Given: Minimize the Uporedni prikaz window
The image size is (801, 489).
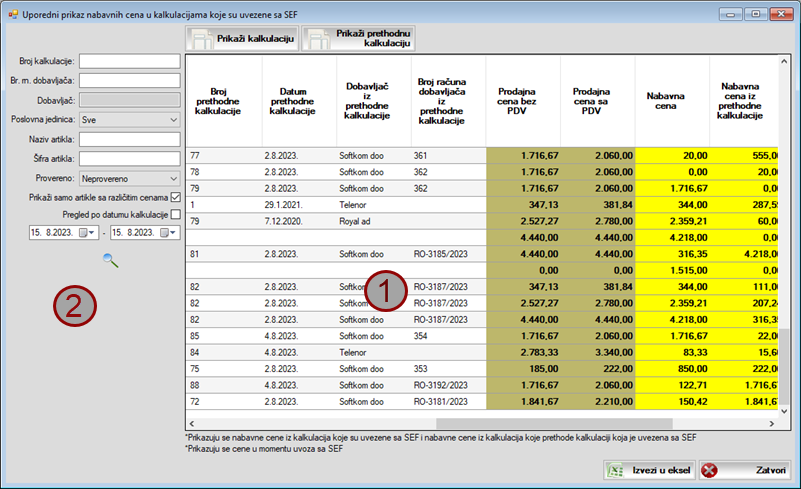Looking at the screenshot, I should [731, 14].
